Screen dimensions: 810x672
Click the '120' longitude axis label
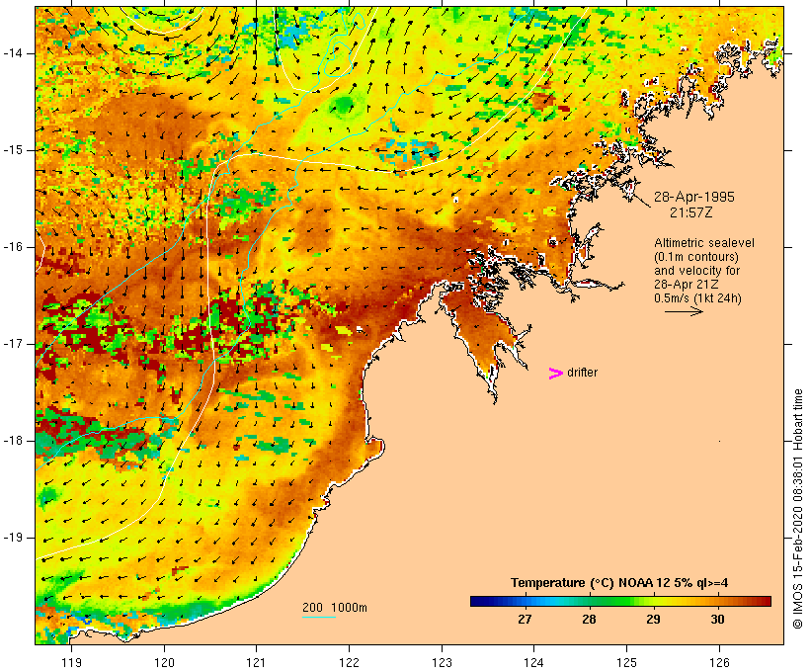164,663
